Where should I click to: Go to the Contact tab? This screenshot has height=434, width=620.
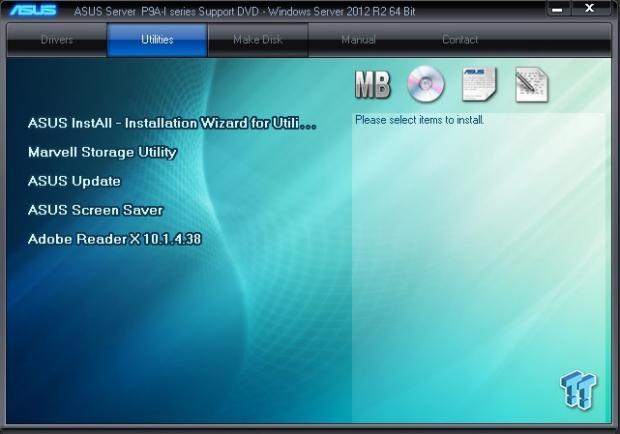[x=460, y=40]
